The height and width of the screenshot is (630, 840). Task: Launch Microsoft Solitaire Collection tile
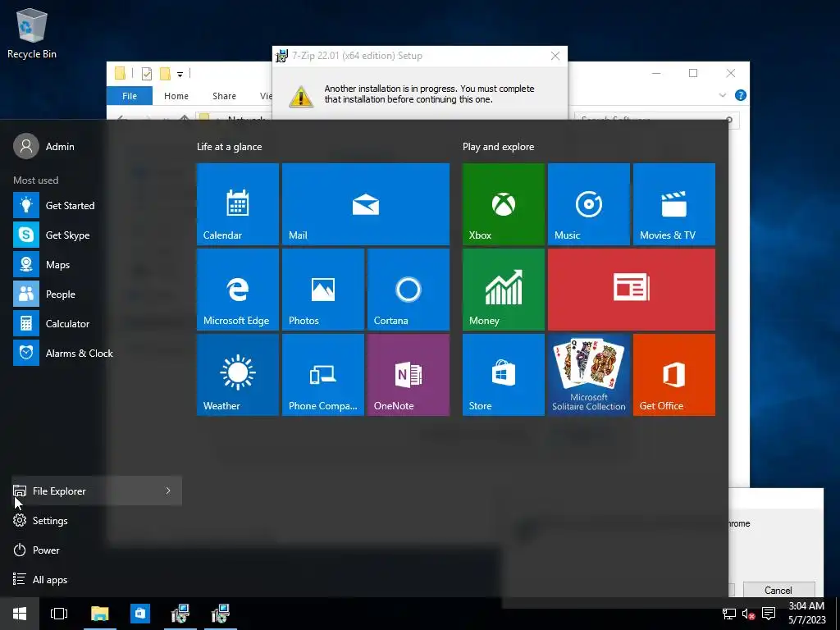589,374
